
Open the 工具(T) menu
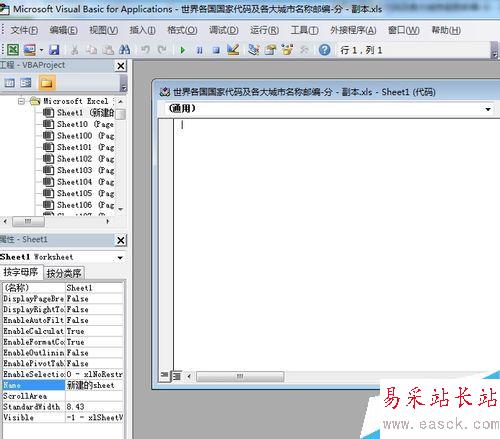tap(304, 30)
